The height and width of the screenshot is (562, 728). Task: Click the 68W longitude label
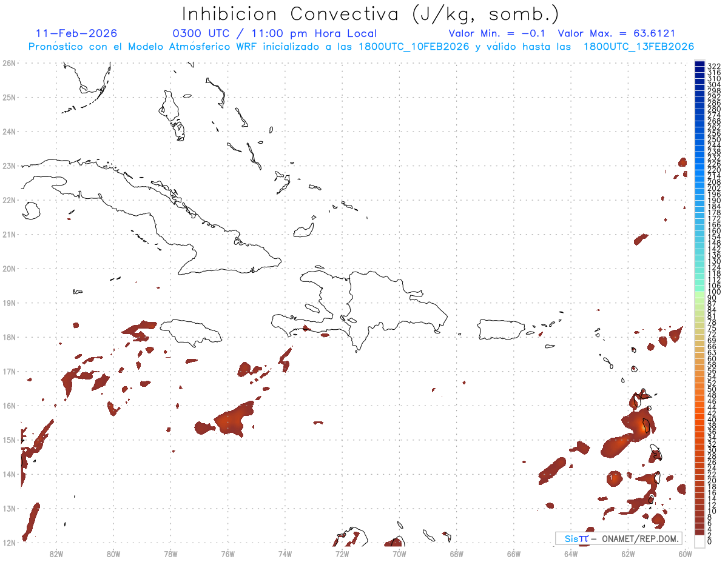(x=456, y=554)
